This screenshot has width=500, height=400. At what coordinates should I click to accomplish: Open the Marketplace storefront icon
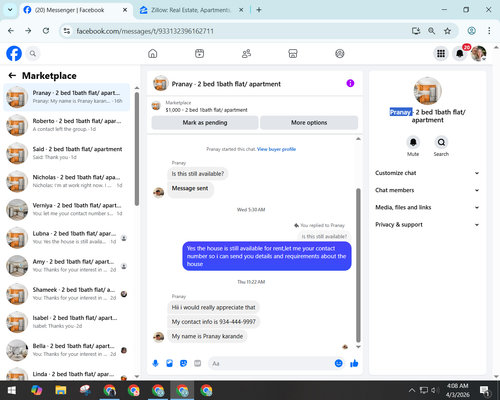point(293,53)
